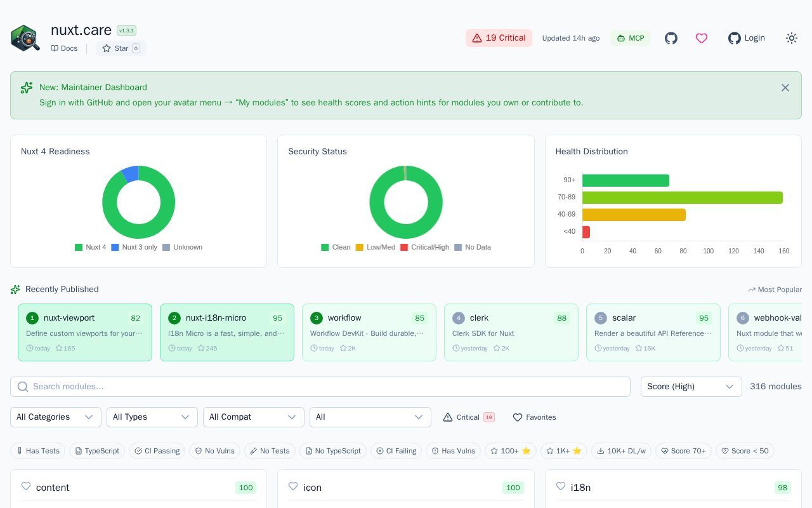Enable the 100+ stars filter chip
This screenshot has width=812, height=508.
[511, 451]
